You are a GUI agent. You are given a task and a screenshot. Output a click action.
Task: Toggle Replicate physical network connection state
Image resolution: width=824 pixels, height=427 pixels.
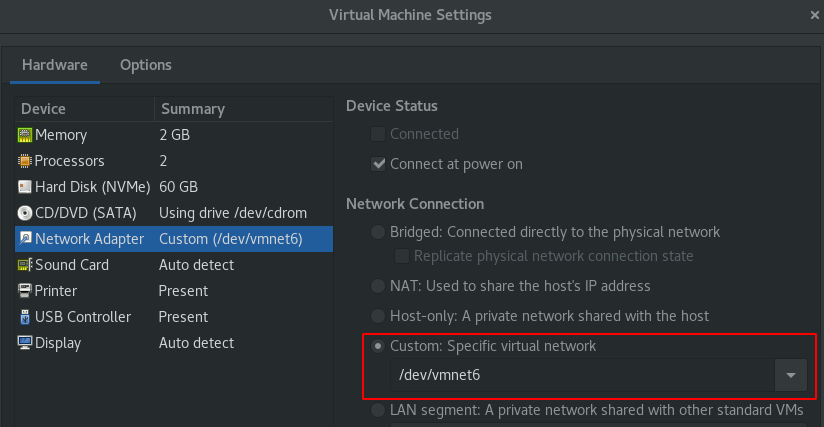tap(402, 256)
